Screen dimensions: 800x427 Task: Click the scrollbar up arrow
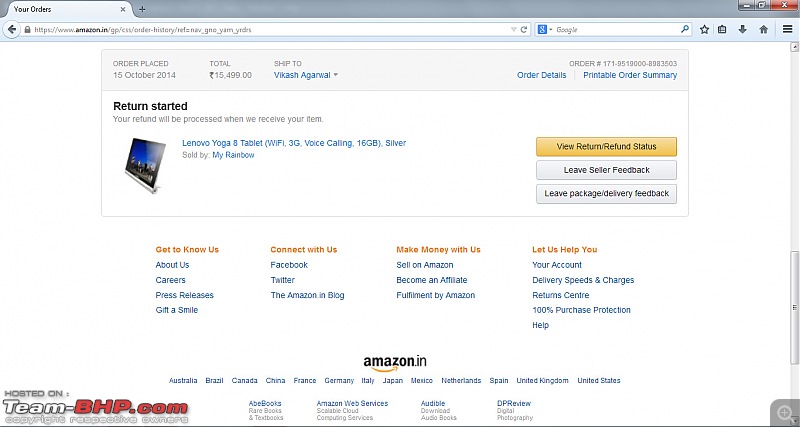[x=794, y=47]
